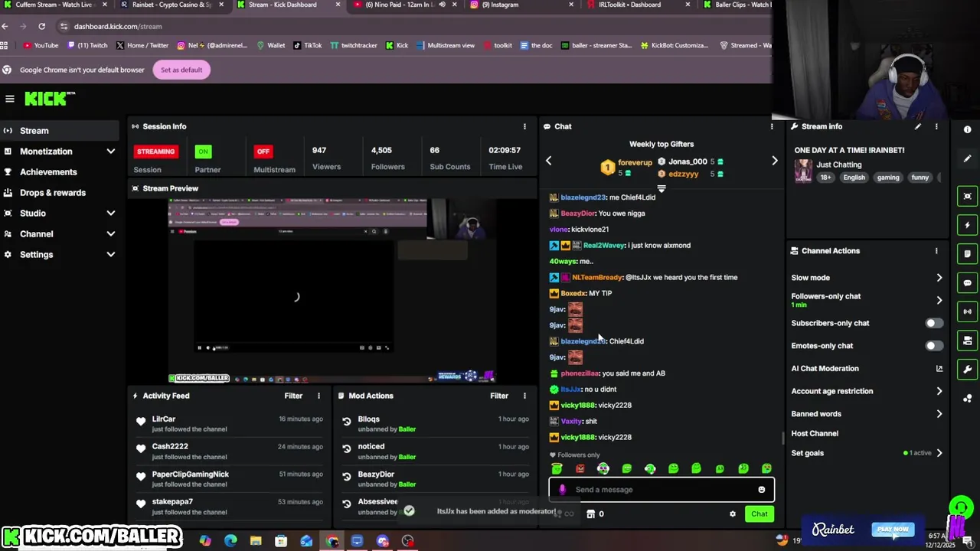This screenshot has width=980, height=551.
Task: Open the twitchtracker bookmark
Action: [x=354, y=45]
